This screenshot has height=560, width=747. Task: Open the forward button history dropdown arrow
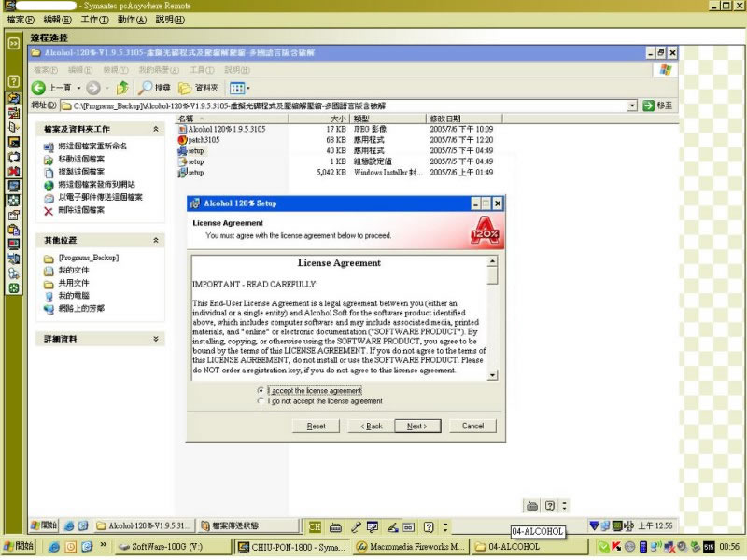[107, 88]
